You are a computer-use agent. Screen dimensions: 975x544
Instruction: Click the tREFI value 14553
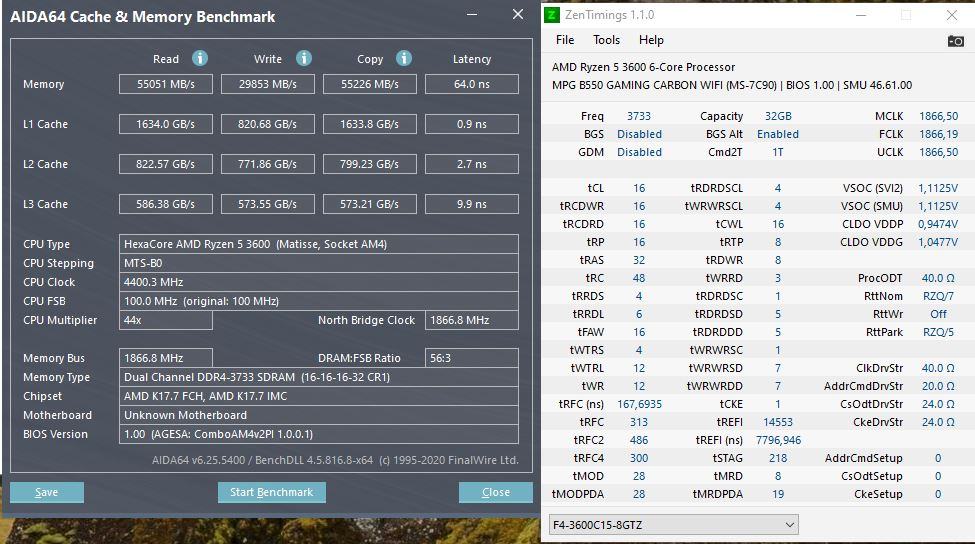[x=778, y=423]
